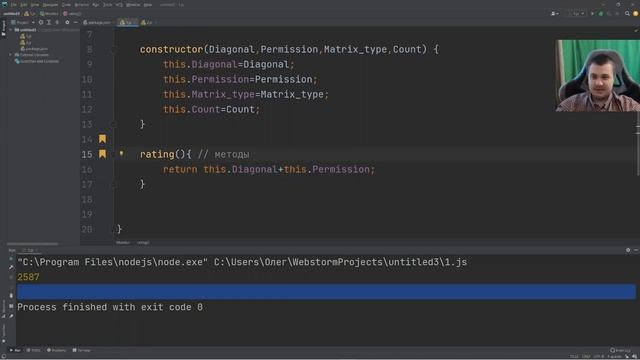Viewport: 640px width, 360px height.
Task: Open the Edit menu
Action: pyautogui.click(x=24, y=5)
